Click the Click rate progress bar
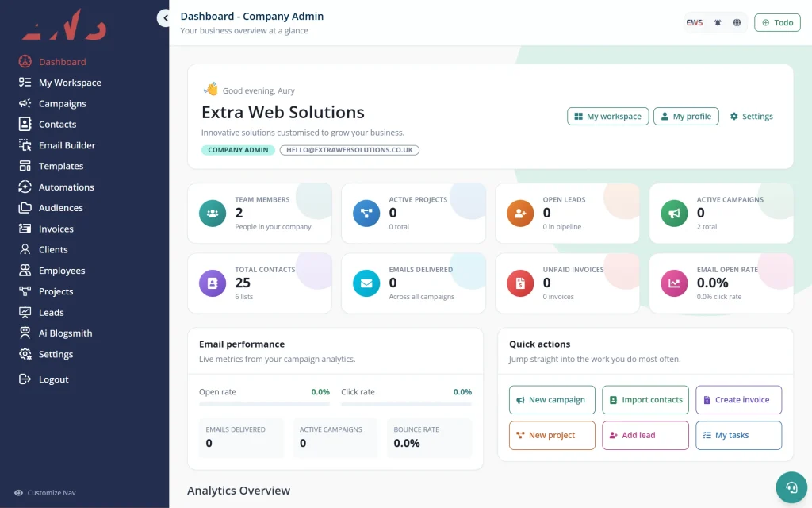 pyautogui.click(x=407, y=404)
